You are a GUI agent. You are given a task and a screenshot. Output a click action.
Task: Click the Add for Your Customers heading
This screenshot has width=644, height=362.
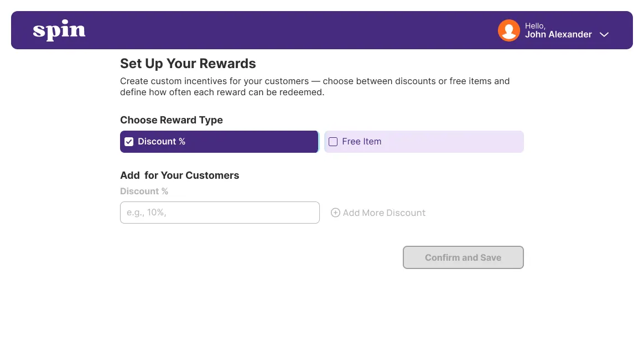(179, 175)
